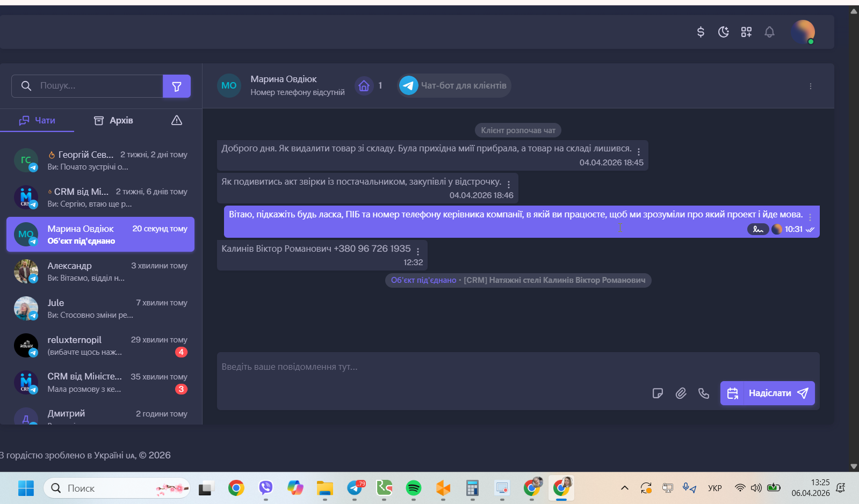Open chat with Александр
859x504 pixels.
[x=100, y=272]
